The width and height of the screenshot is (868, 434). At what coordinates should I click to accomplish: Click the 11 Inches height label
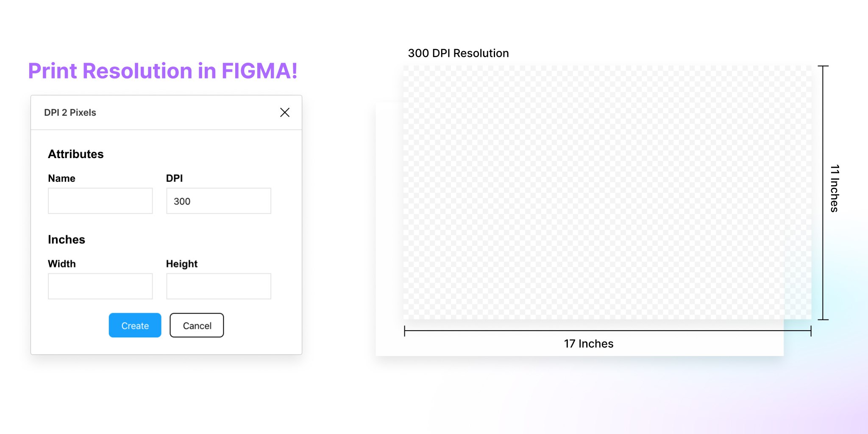point(835,188)
